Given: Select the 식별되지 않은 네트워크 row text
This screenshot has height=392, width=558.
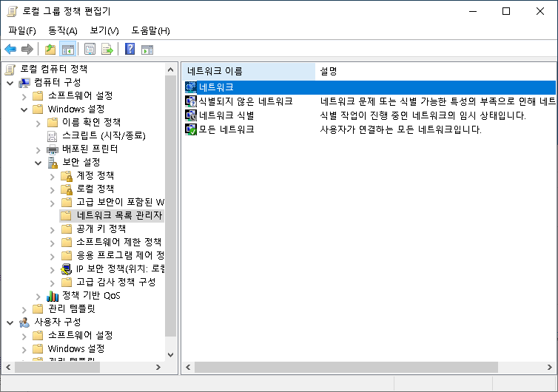Looking at the screenshot, I should pos(246,101).
